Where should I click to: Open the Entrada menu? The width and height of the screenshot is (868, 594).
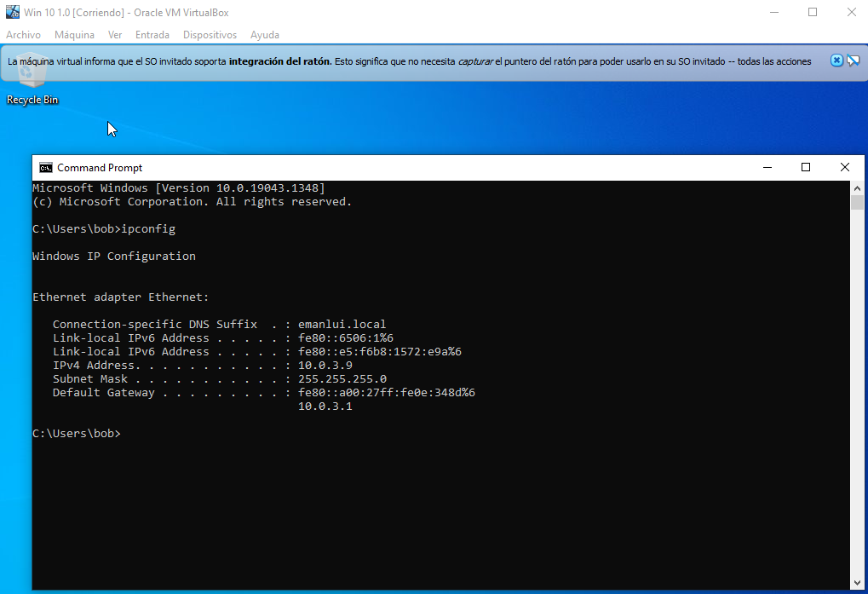[x=152, y=35]
